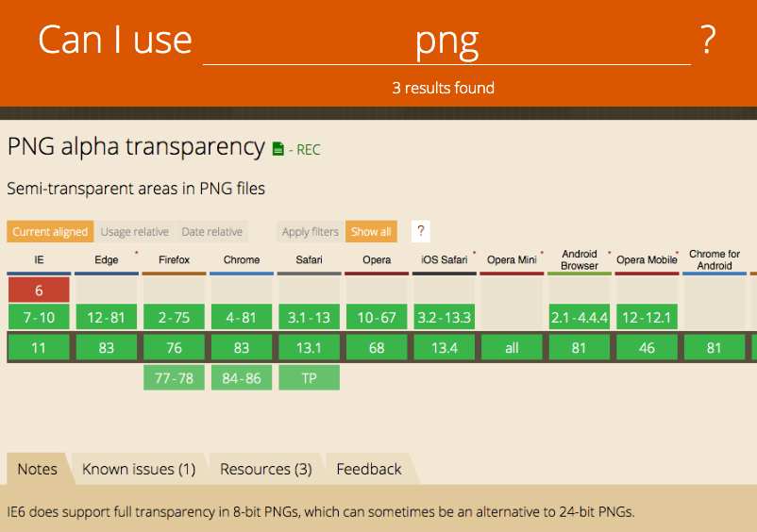This screenshot has width=757, height=532.
Task: Open the Known issues (1) tab
Action: pos(139,469)
